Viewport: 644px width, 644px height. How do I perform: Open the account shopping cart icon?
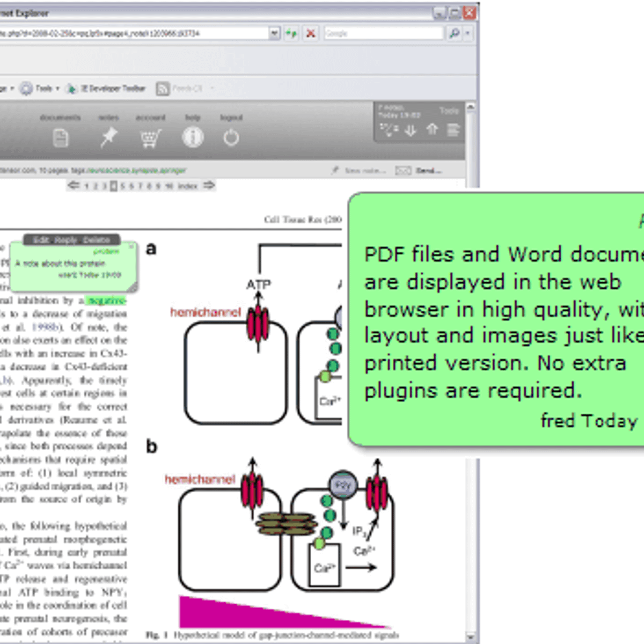tap(151, 138)
